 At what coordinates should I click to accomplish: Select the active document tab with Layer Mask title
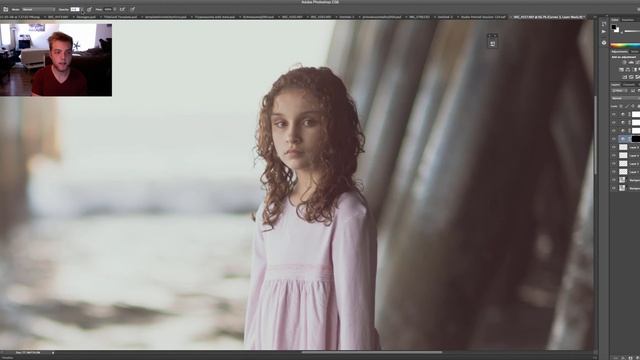(548, 17)
